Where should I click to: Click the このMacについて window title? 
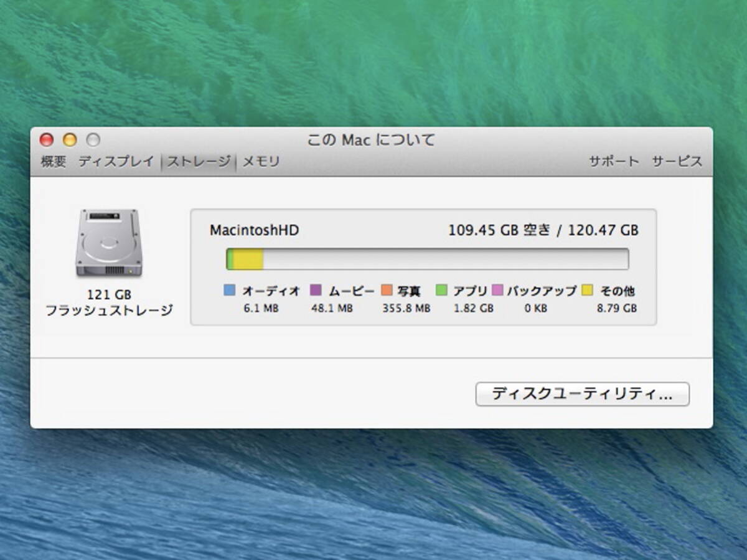click(x=371, y=140)
